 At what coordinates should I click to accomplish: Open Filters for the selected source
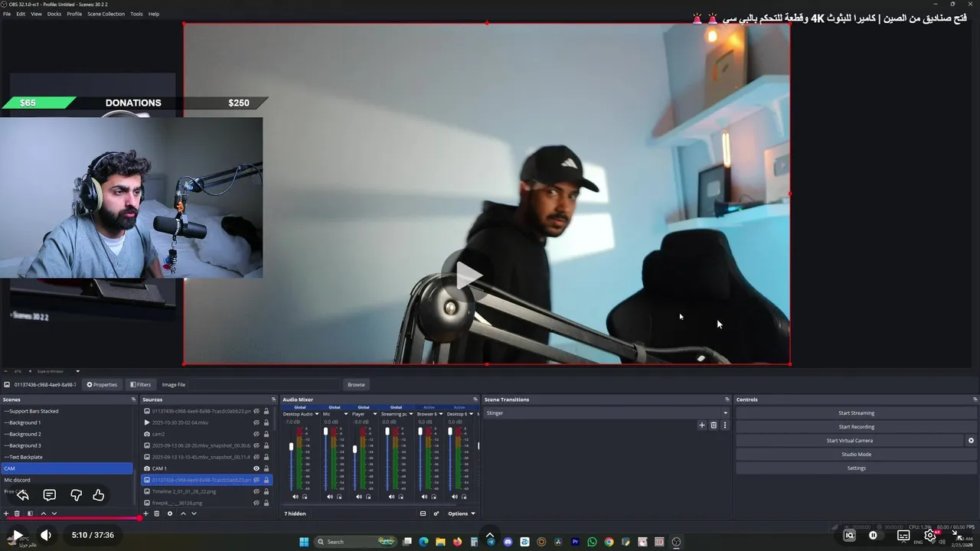[141, 385]
